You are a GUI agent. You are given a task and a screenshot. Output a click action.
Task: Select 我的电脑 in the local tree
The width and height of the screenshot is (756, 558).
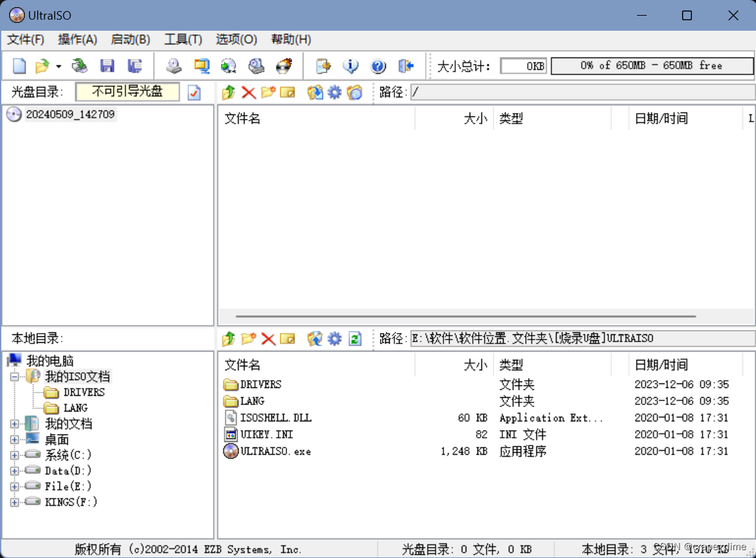(x=50, y=360)
